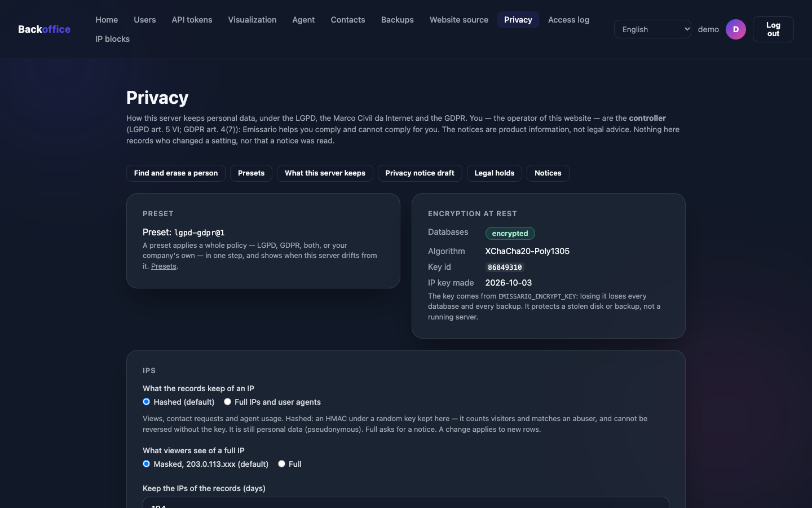Open the Users page
This screenshot has width=812, height=508.
pyautogui.click(x=145, y=20)
